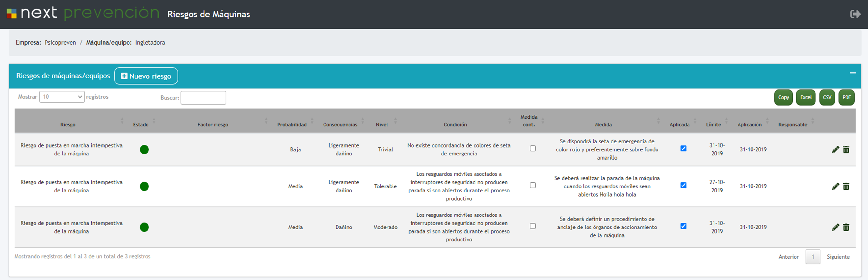Export table as PDF

pos(846,98)
